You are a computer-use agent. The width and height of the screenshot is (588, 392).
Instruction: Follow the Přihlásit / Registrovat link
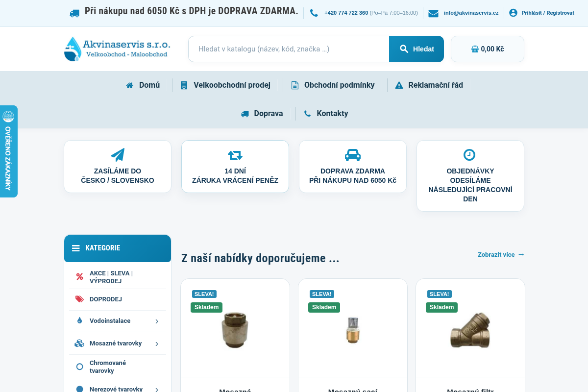(548, 13)
